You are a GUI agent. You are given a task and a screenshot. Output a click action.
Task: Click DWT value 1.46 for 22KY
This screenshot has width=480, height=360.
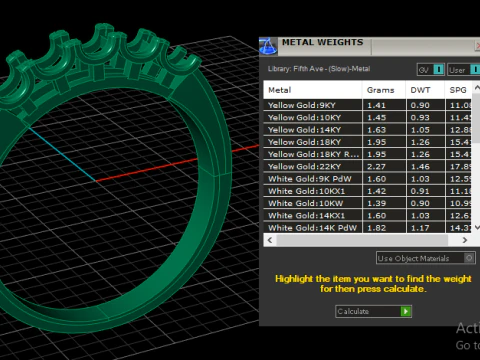(420, 167)
